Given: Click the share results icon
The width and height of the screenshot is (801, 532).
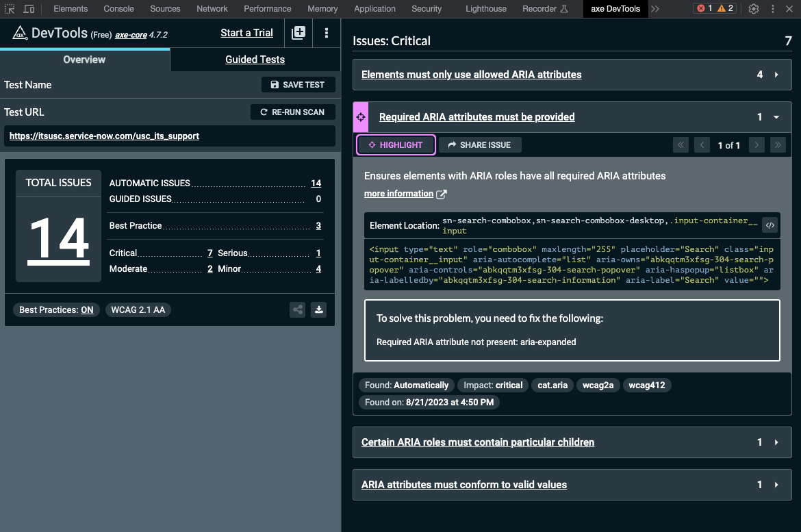Looking at the screenshot, I should pyautogui.click(x=297, y=309).
